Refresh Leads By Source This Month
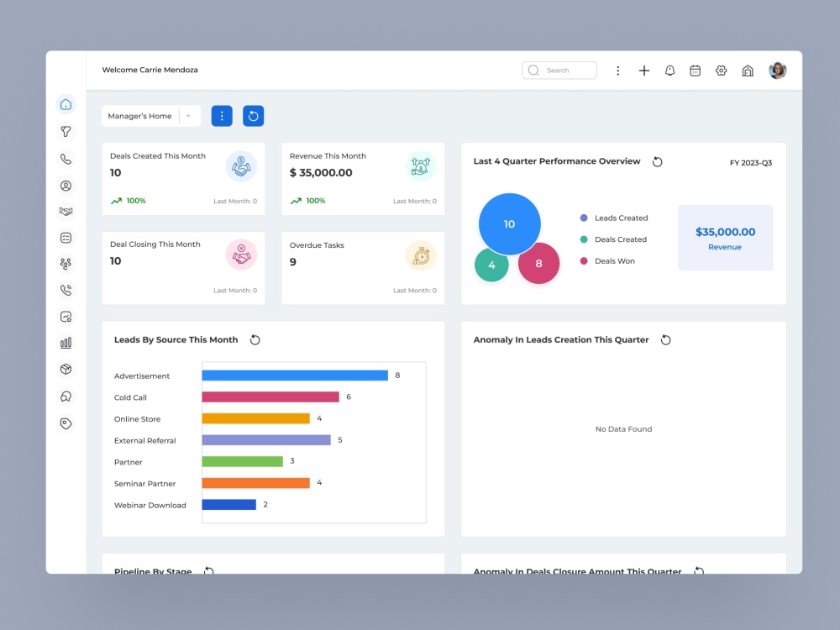Image resolution: width=840 pixels, height=630 pixels. pyautogui.click(x=255, y=340)
